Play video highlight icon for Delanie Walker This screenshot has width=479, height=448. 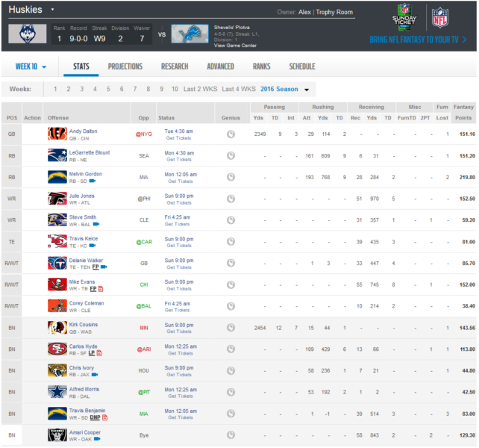(x=104, y=267)
